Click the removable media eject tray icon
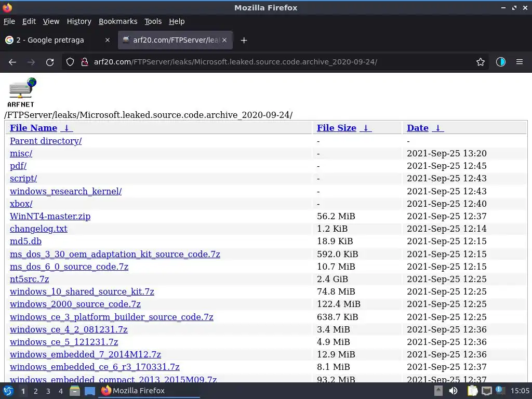Image resolution: width=532 pixels, height=399 pixels. [x=438, y=391]
